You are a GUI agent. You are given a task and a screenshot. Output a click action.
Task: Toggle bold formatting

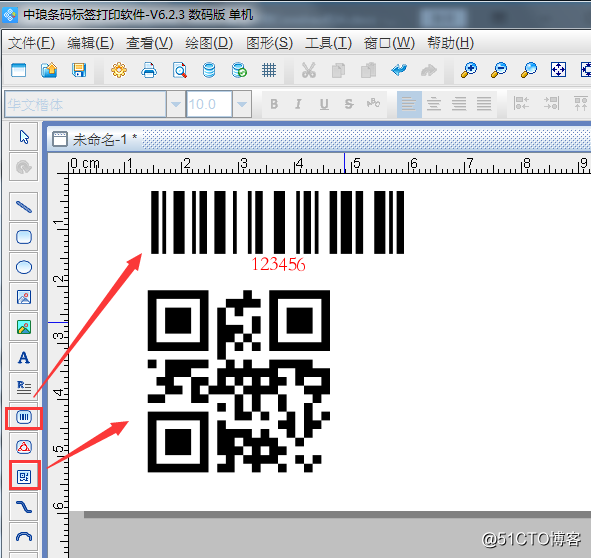tap(274, 104)
